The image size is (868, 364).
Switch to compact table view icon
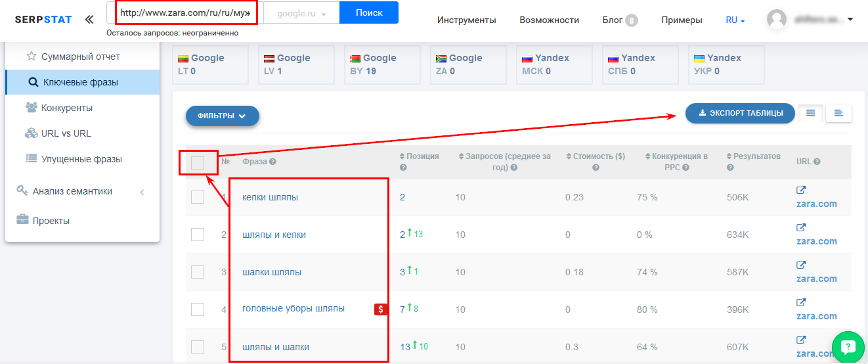tap(811, 113)
